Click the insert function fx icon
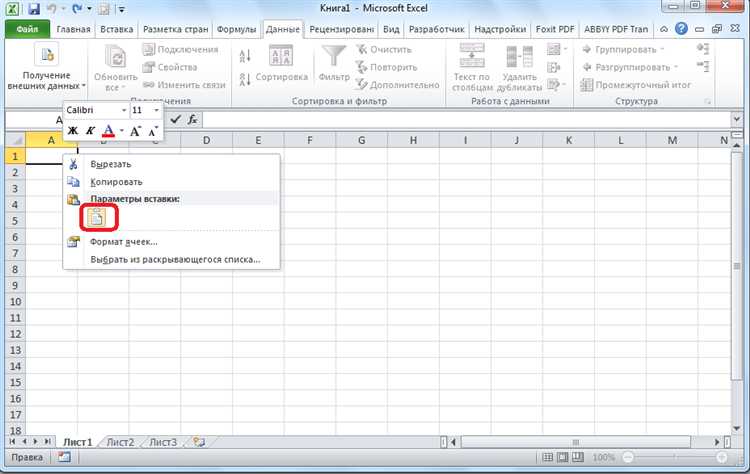This screenshot has width=750, height=474. 192,119
